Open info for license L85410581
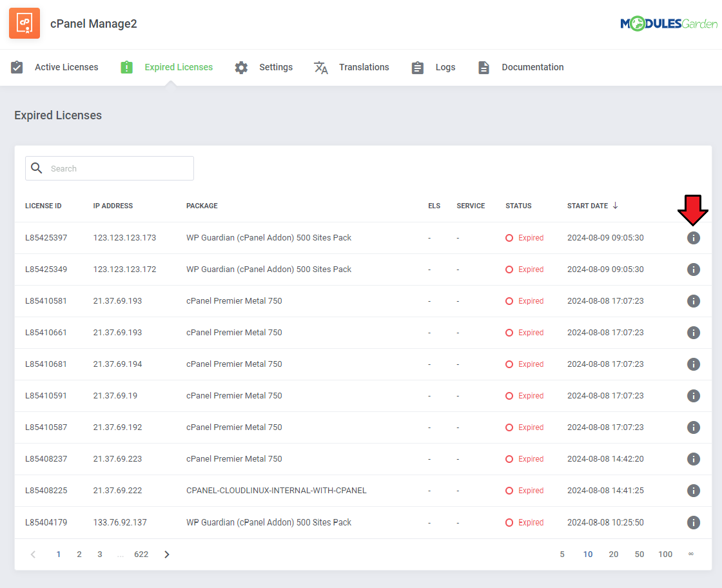This screenshot has width=722, height=588. pyautogui.click(x=694, y=301)
